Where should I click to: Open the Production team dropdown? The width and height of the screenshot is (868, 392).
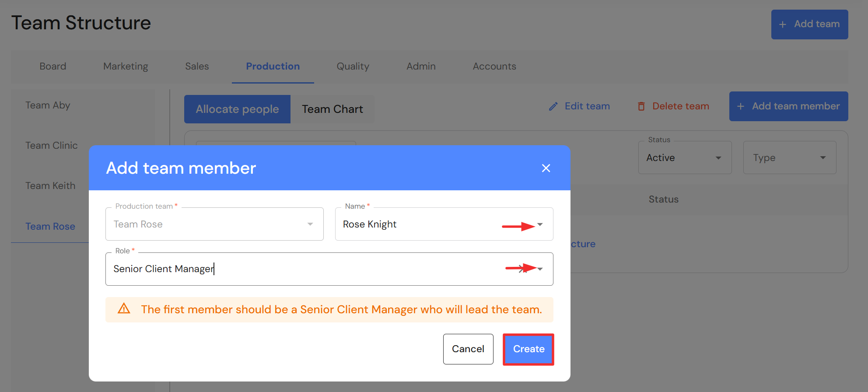pos(310,224)
